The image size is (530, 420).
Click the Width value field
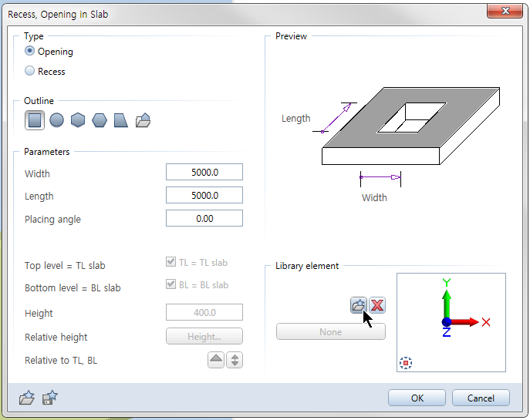204,173
